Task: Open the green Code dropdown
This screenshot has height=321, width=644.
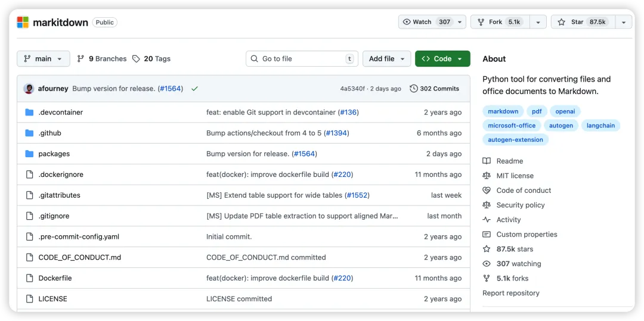Action: click(442, 59)
